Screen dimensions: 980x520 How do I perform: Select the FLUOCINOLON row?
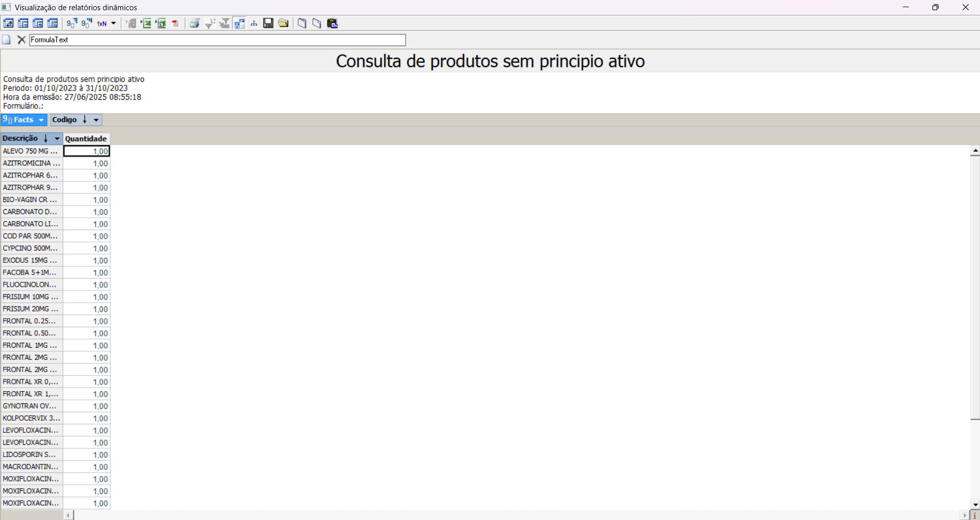pyautogui.click(x=32, y=285)
